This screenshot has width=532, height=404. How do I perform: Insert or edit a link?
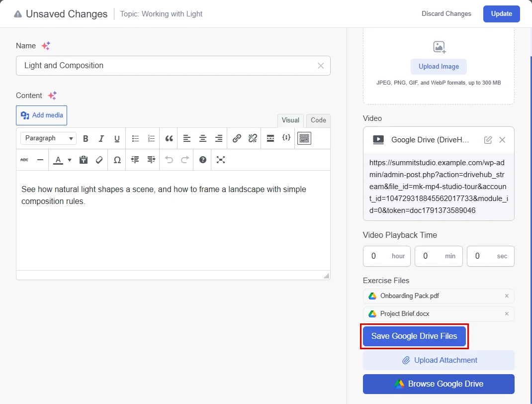(237, 138)
